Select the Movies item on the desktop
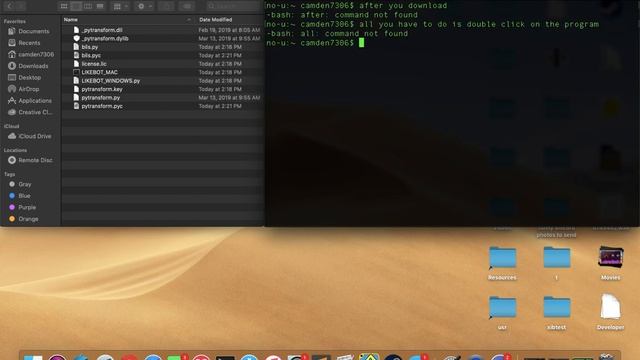 click(x=611, y=262)
